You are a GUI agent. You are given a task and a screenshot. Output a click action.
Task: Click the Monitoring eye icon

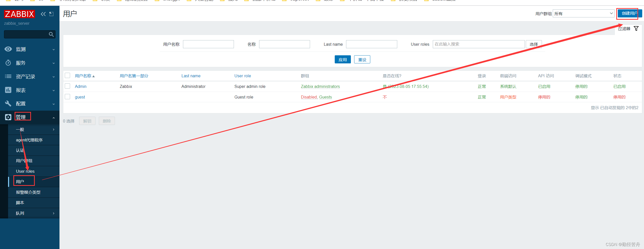8,49
